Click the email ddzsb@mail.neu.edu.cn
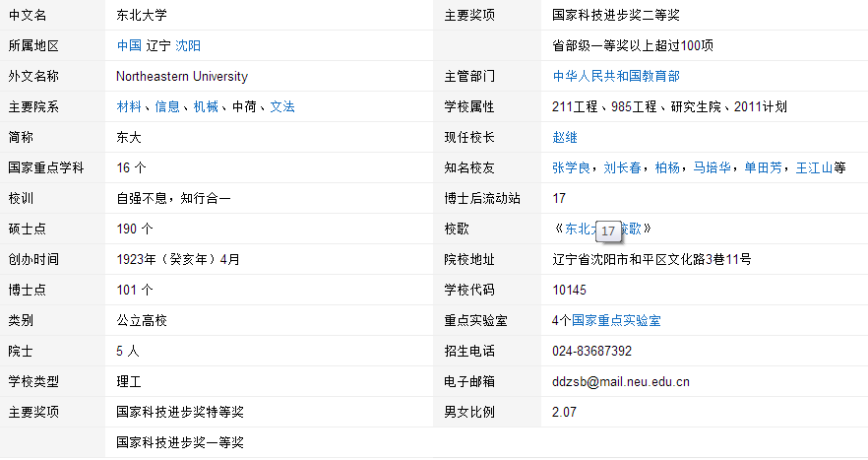The width and height of the screenshot is (868, 460). pos(621,381)
